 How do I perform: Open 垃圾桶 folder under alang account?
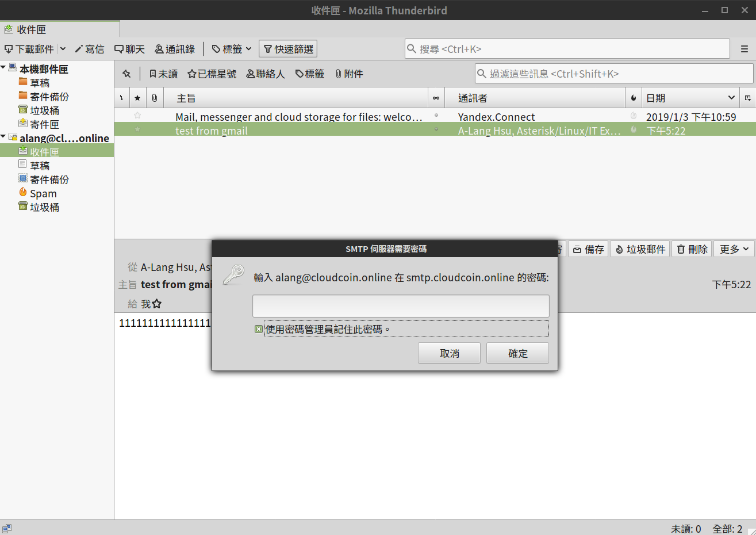tap(39, 207)
